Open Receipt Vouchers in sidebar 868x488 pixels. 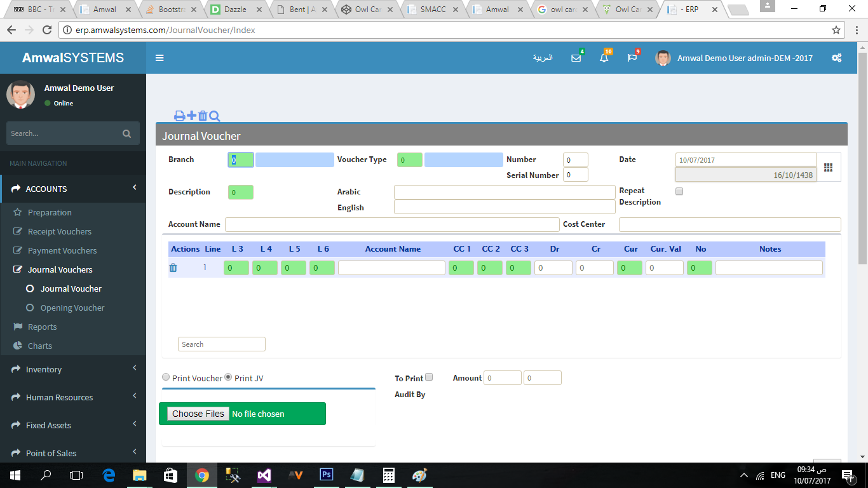point(60,231)
